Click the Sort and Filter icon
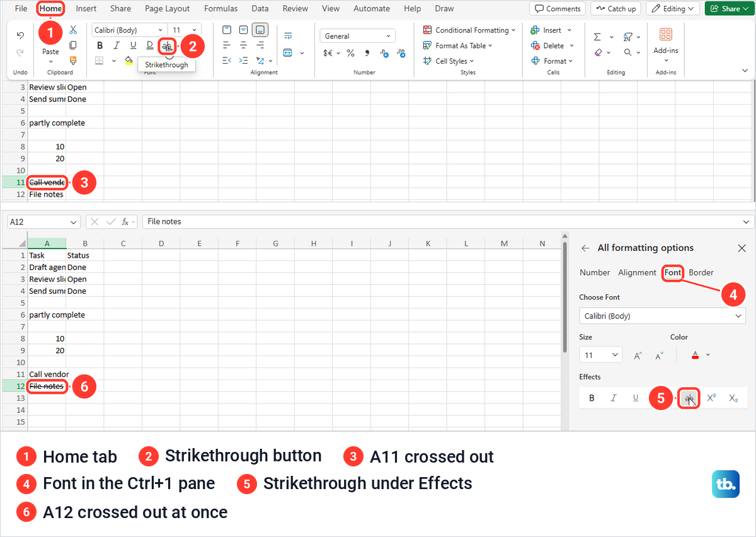This screenshot has height=537, width=756. (627, 37)
